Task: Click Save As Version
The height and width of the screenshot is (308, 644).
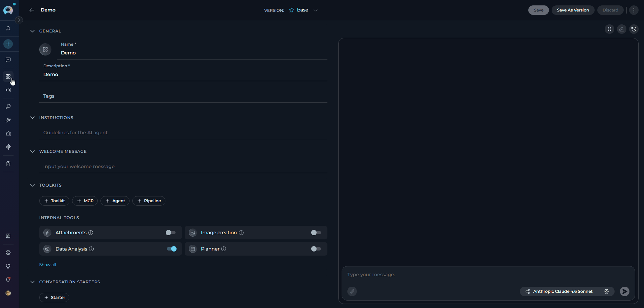Action: click(573, 10)
